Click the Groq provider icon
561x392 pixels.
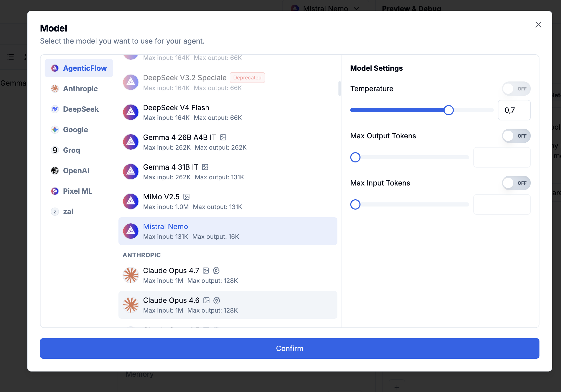point(55,150)
